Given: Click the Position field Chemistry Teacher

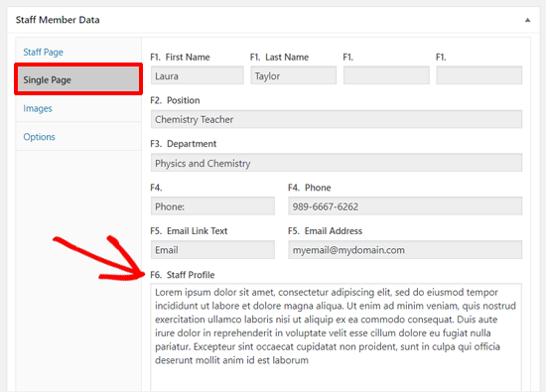Looking at the screenshot, I should (337, 119).
